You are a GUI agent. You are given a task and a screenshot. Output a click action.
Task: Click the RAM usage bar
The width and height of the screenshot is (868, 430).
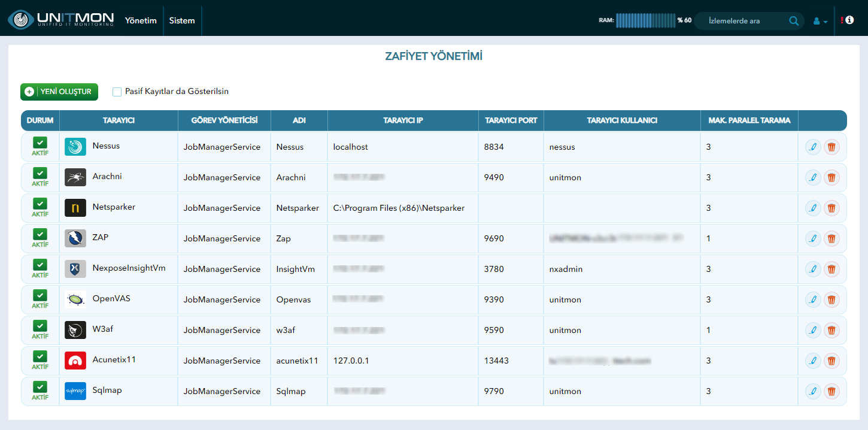point(645,20)
